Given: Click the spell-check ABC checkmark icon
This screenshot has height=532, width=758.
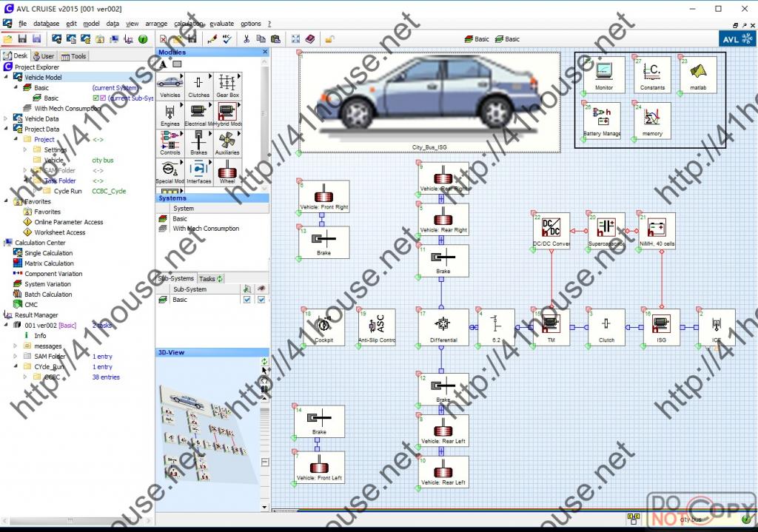Looking at the screenshot, I should pos(227,39).
